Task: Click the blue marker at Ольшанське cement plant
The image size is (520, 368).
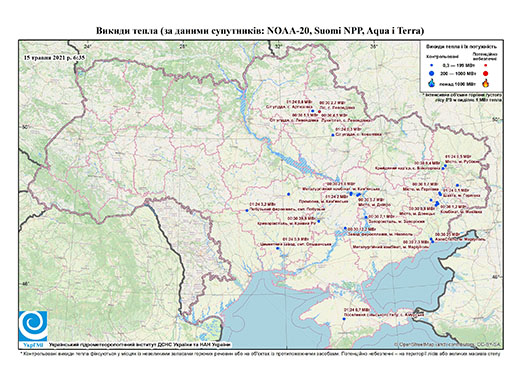Action: click(x=277, y=248)
